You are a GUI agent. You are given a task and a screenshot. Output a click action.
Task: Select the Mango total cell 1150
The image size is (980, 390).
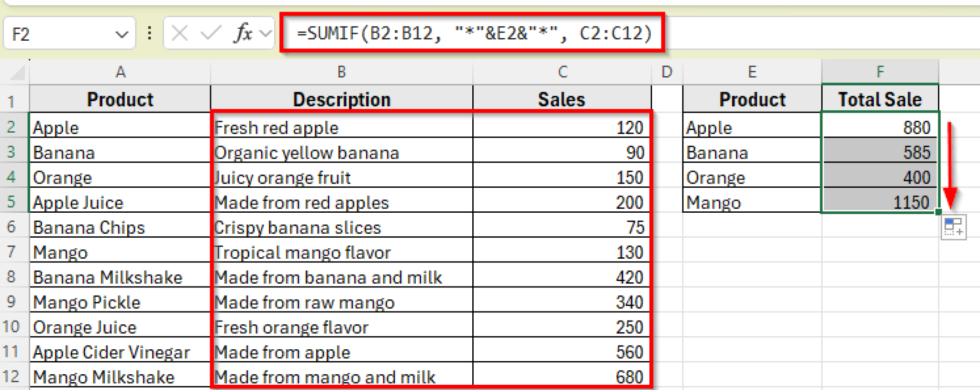click(x=880, y=202)
